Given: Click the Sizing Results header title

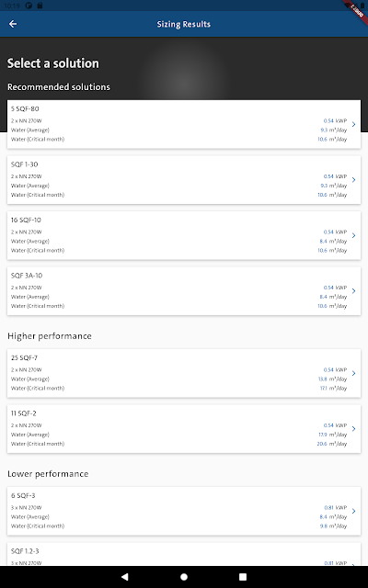Looking at the screenshot, I should click(x=184, y=24).
